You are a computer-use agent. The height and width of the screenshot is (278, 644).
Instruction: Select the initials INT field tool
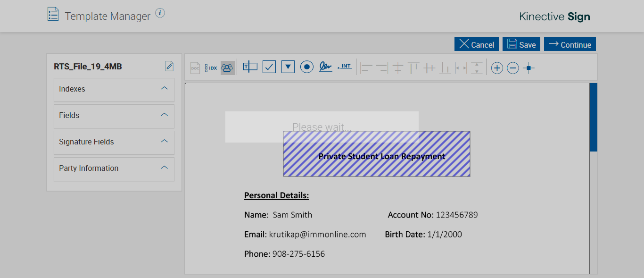point(345,67)
